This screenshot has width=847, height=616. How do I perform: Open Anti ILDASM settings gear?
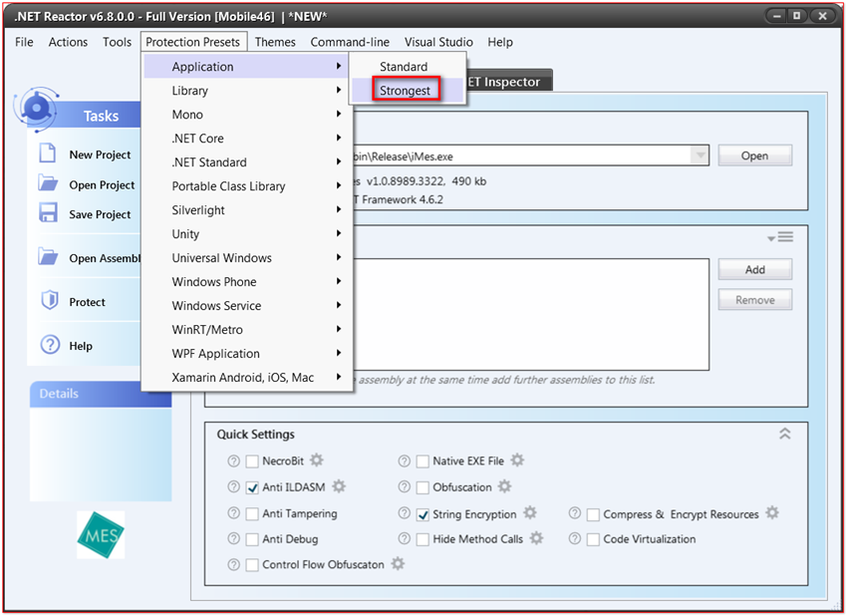(x=339, y=486)
